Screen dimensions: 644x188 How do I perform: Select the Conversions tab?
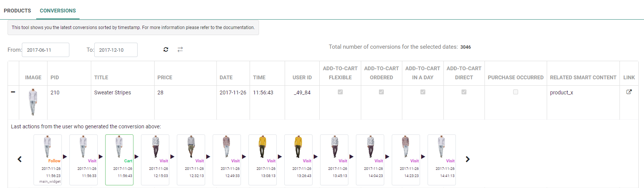(58, 11)
